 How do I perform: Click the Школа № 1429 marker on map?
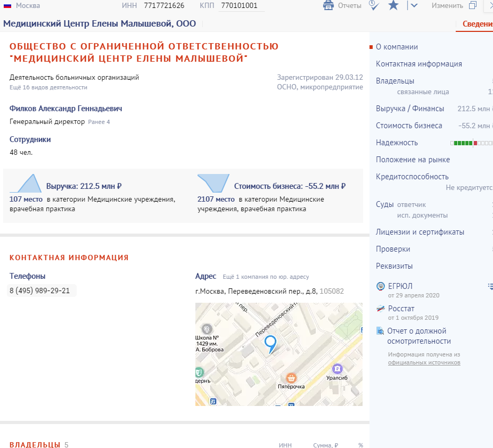(207, 329)
